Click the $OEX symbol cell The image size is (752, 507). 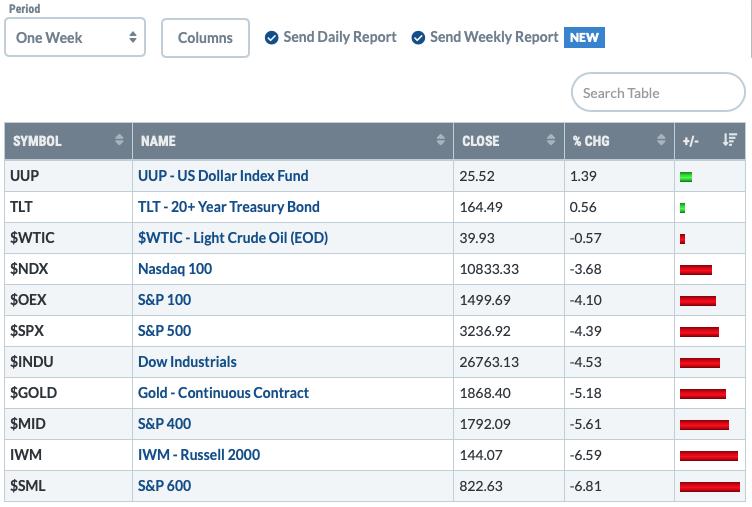69,300
